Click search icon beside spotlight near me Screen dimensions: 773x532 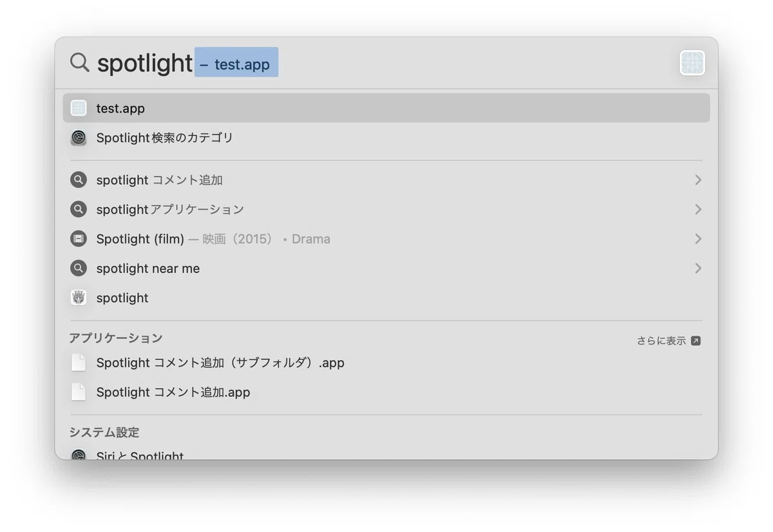click(79, 269)
